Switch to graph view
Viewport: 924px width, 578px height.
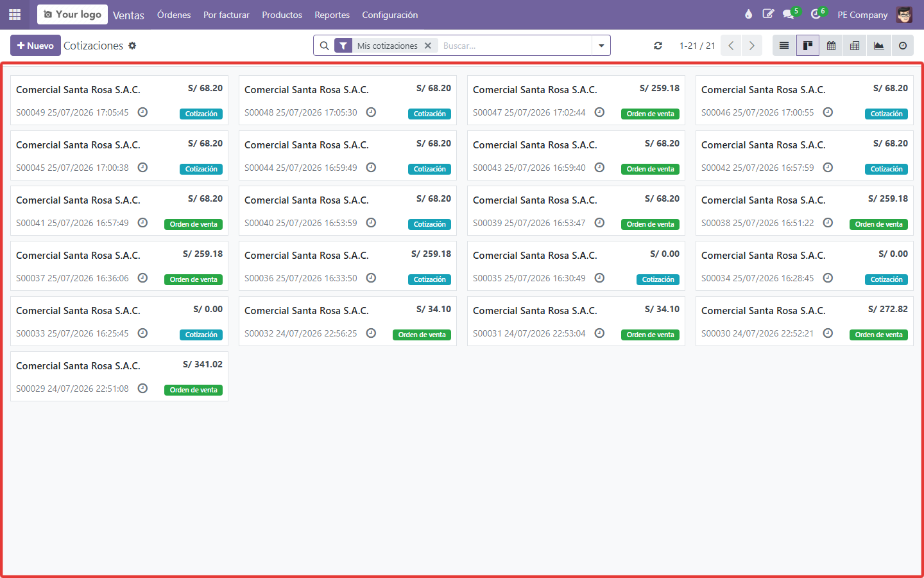(x=879, y=46)
